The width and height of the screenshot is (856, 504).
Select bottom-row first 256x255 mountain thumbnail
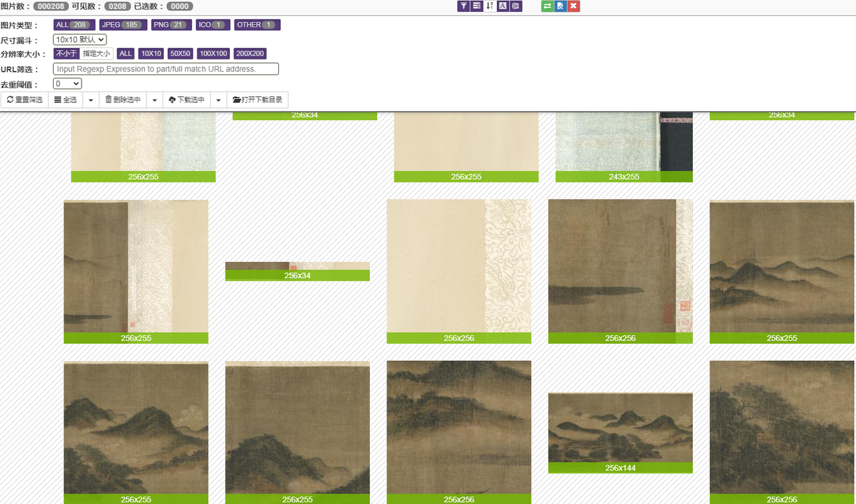[x=136, y=432]
